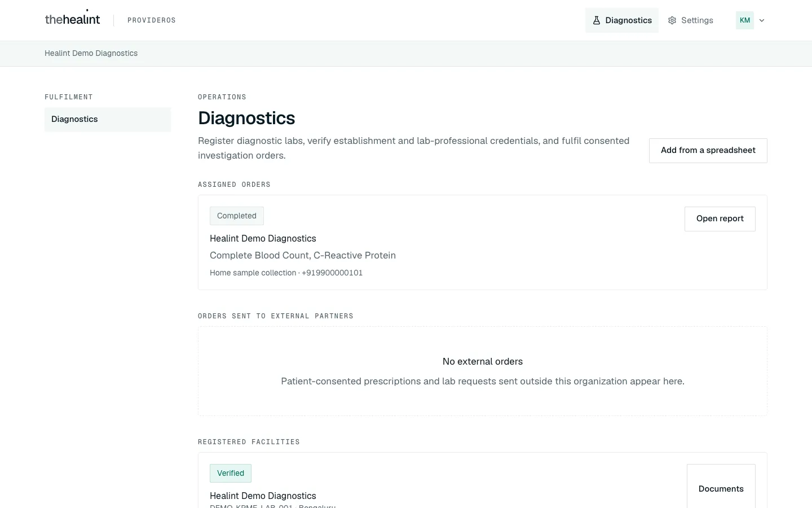This screenshot has height=508, width=812.
Task: Click ORDERS SENT TO EXTERNAL PARTNERS heading
Action: [x=276, y=316]
